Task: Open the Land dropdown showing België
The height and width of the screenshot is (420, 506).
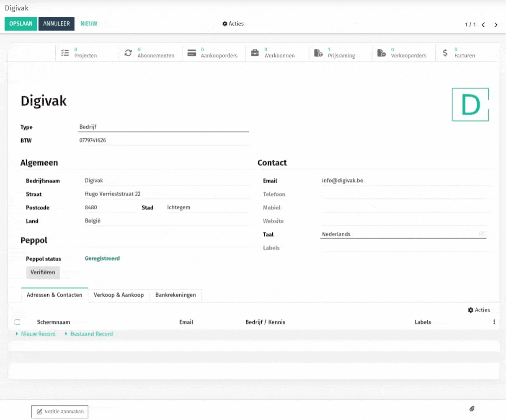Action: (x=168, y=221)
